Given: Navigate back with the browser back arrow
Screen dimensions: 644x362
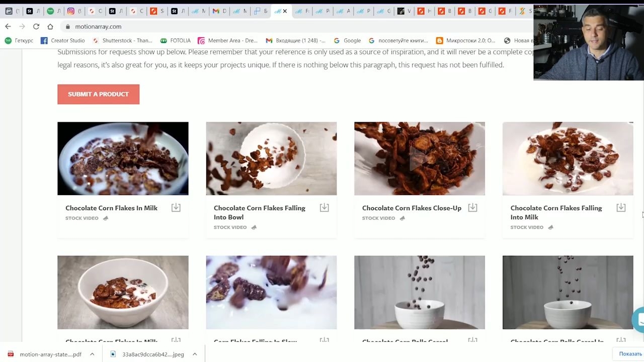Looking at the screenshot, I should pyautogui.click(x=8, y=26).
